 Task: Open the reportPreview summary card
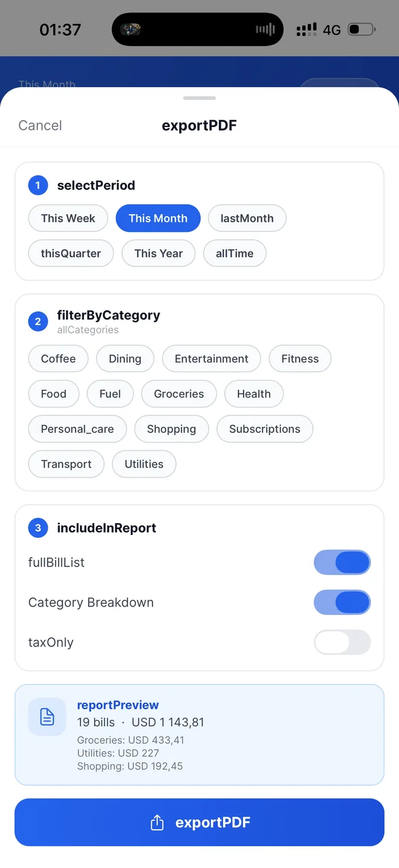pyautogui.click(x=199, y=734)
